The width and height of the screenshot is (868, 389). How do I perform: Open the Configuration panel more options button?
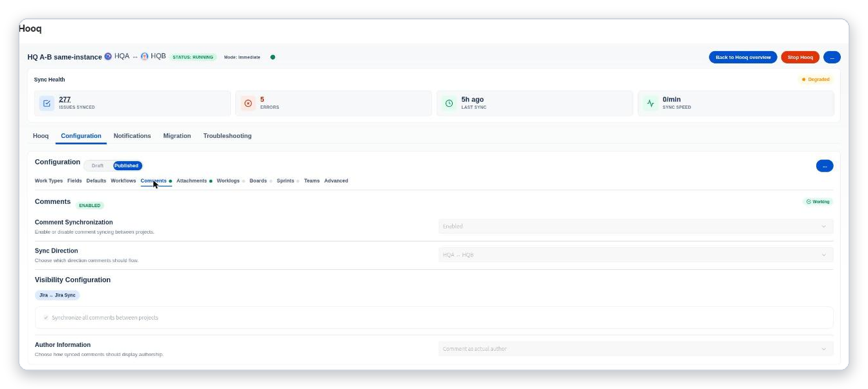[x=825, y=166]
